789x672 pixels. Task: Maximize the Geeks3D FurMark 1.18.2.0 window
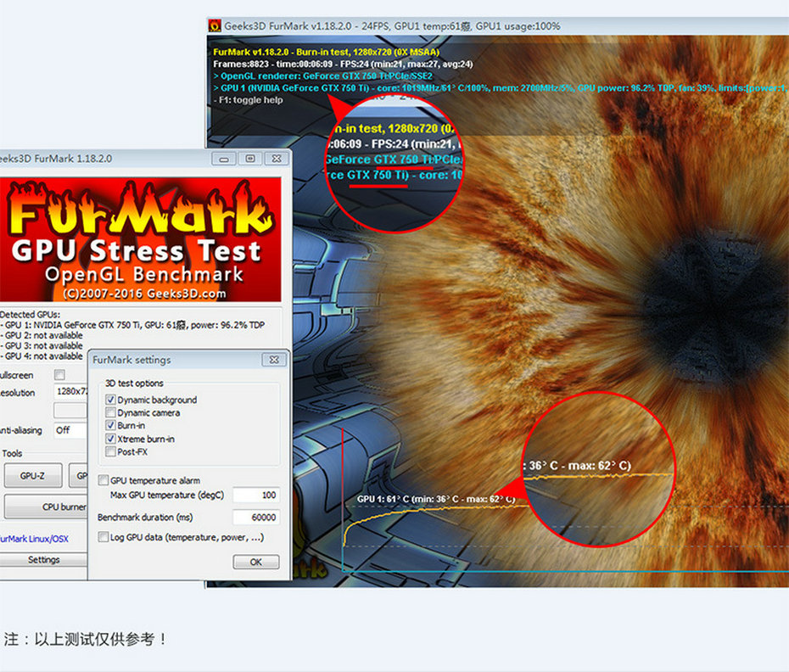(250, 159)
